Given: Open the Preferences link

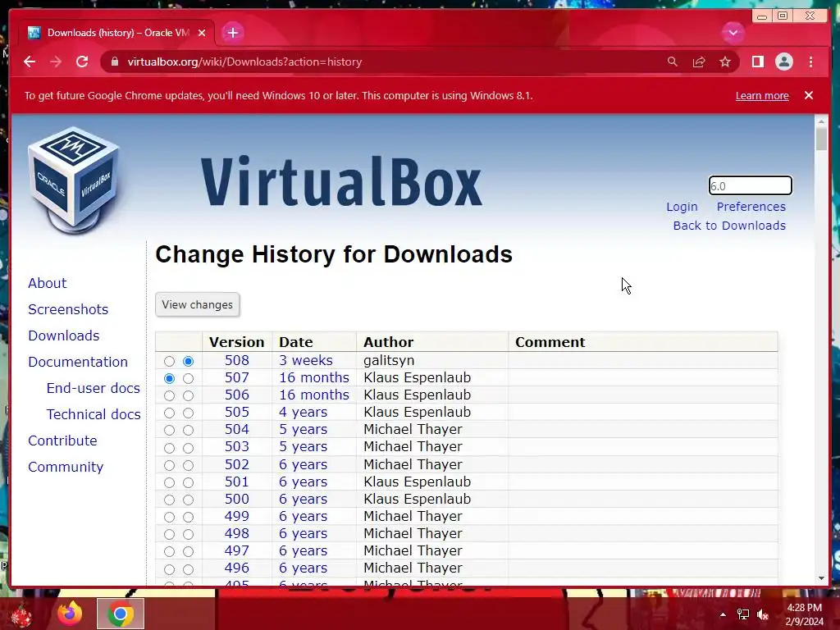Looking at the screenshot, I should coord(751,207).
